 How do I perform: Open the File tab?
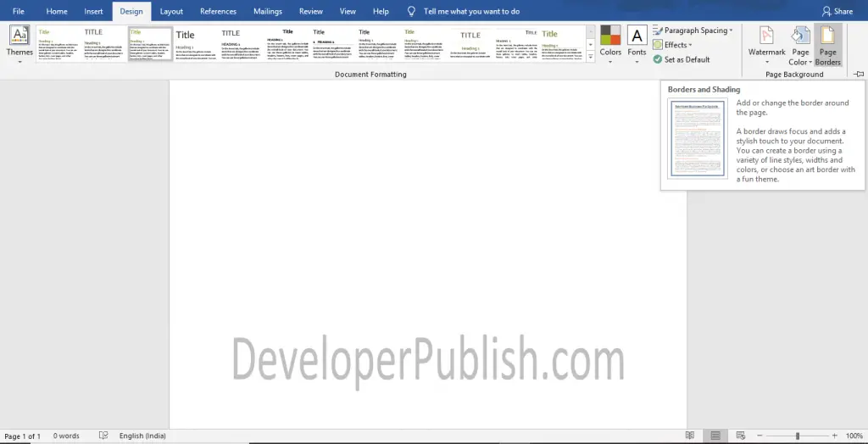click(19, 11)
